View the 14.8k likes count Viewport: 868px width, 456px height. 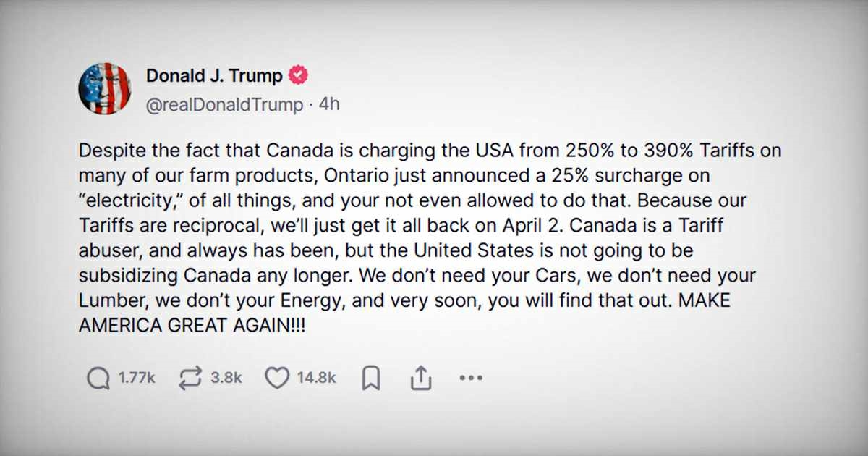(x=316, y=378)
